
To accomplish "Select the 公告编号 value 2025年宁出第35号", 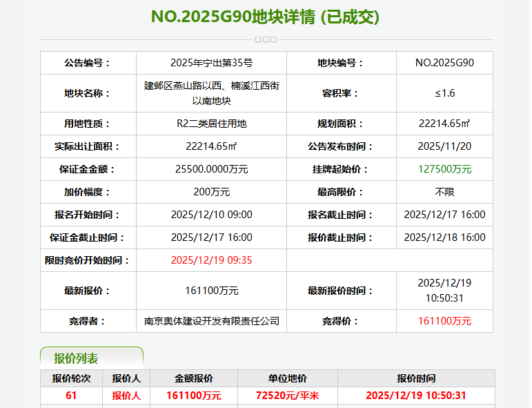I will click(x=211, y=63).
